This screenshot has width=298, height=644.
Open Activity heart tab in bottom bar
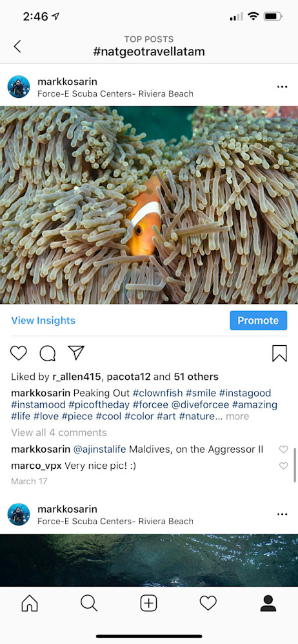click(x=208, y=603)
